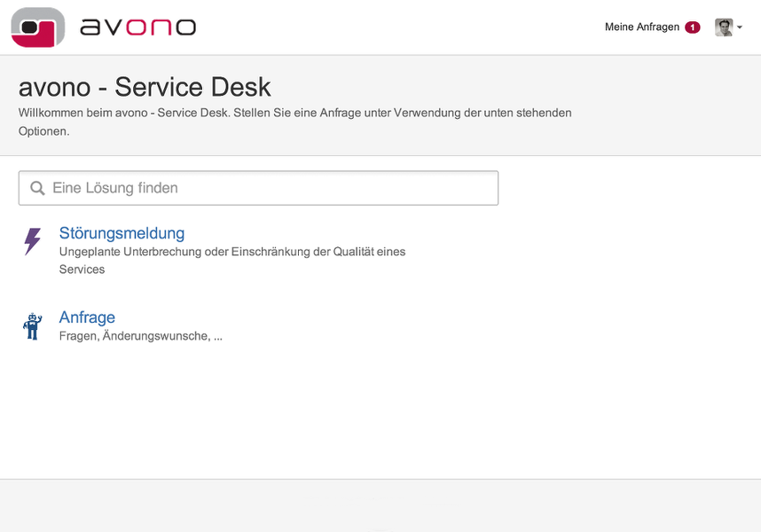Image resolution: width=761 pixels, height=532 pixels.
Task: Click the word 'Optionen.' in the welcome message
Action: [x=43, y=131]
